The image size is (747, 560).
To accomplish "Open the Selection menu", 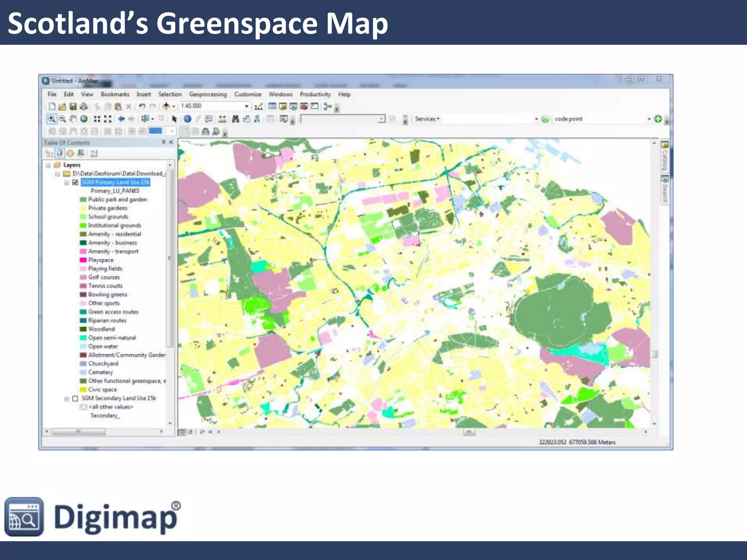I will [170, 94].
